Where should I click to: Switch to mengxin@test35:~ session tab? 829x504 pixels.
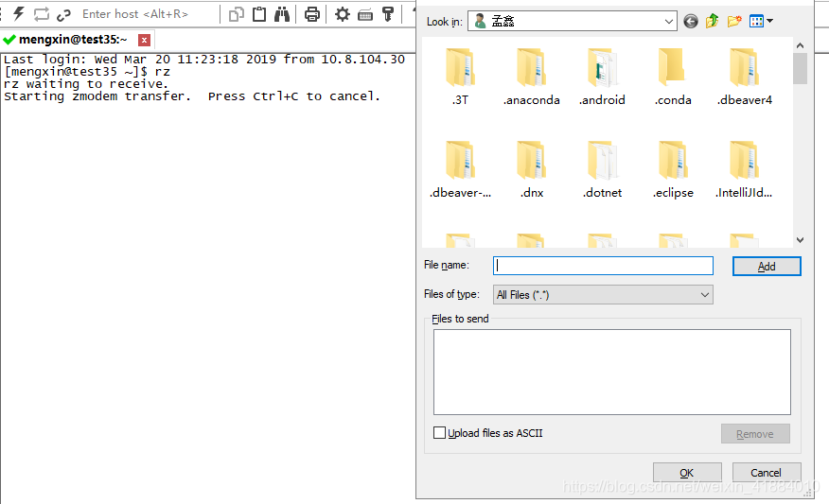pyautogui.click(x=74, y=40)
